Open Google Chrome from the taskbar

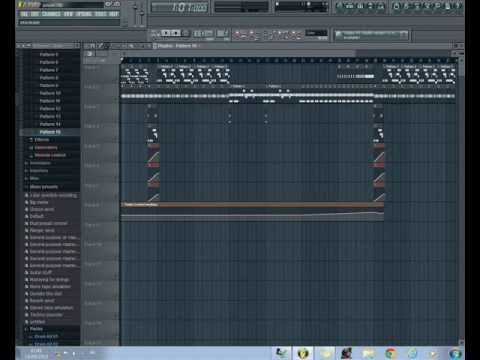point(391,353)
